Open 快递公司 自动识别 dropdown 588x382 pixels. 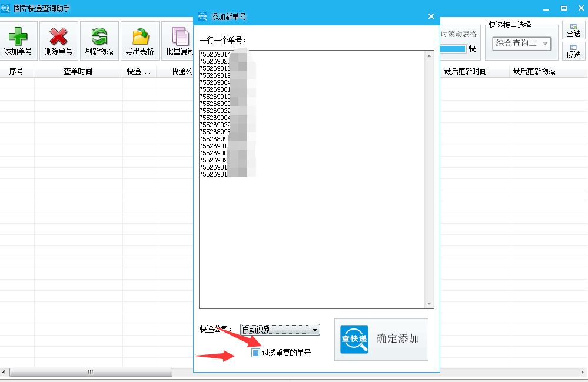280,330
